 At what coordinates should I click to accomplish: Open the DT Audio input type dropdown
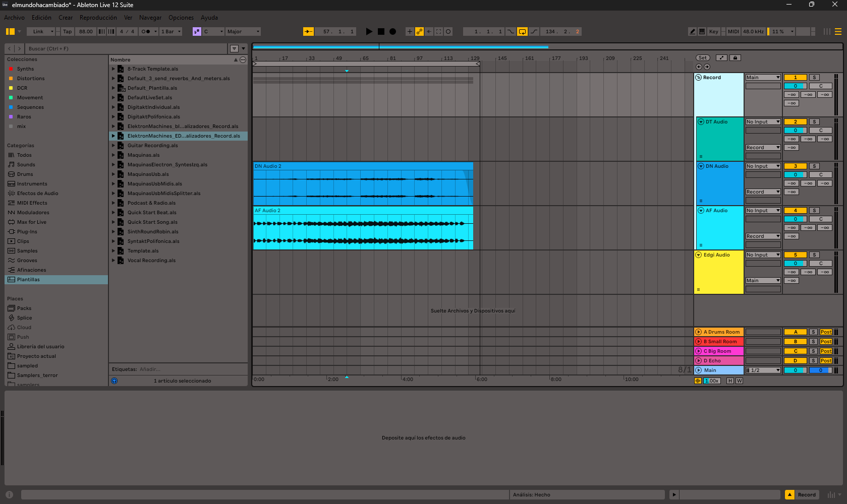[763, 122]
